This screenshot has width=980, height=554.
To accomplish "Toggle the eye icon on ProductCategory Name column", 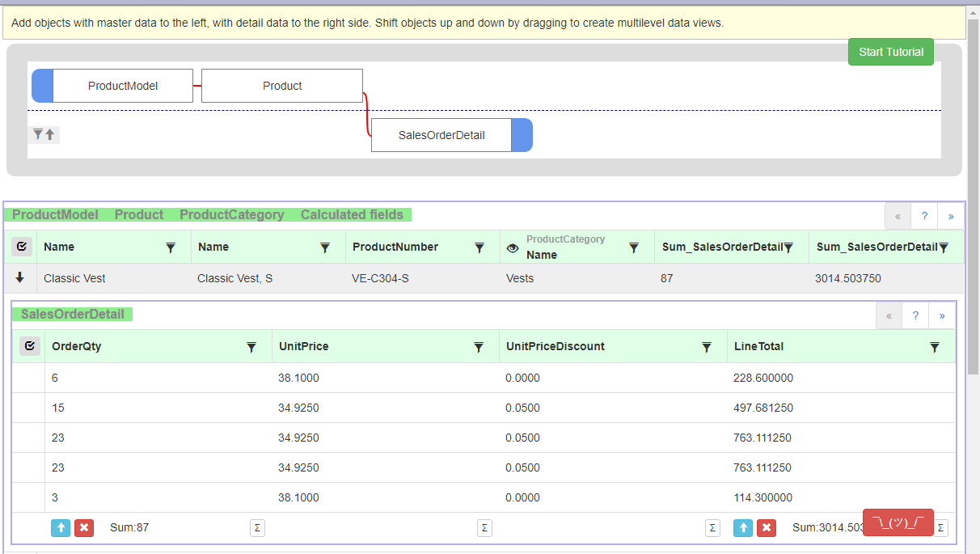I will pyautogui.click(x=513, y=248).
